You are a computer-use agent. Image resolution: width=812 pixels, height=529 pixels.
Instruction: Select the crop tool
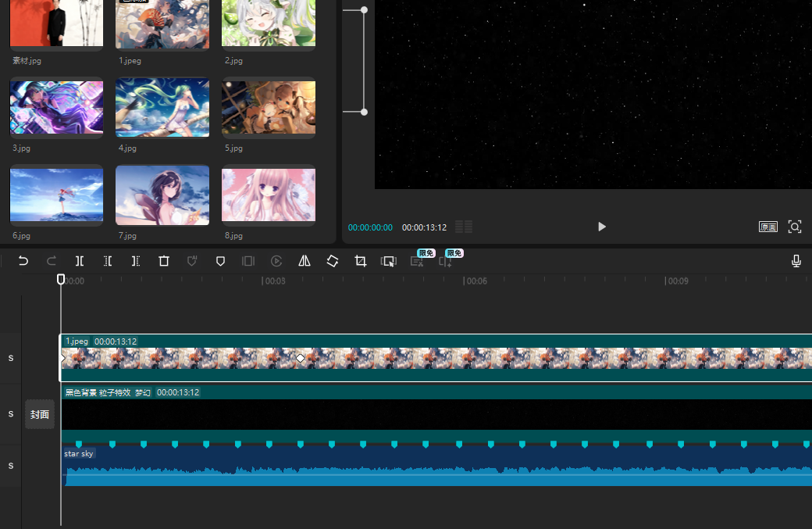(361, 261)
